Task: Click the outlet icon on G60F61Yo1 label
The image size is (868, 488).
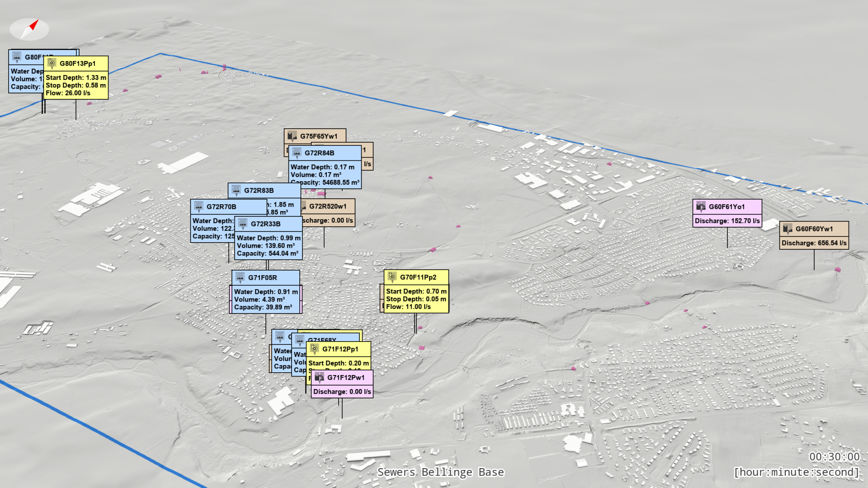Action: [x=701, y=206]
